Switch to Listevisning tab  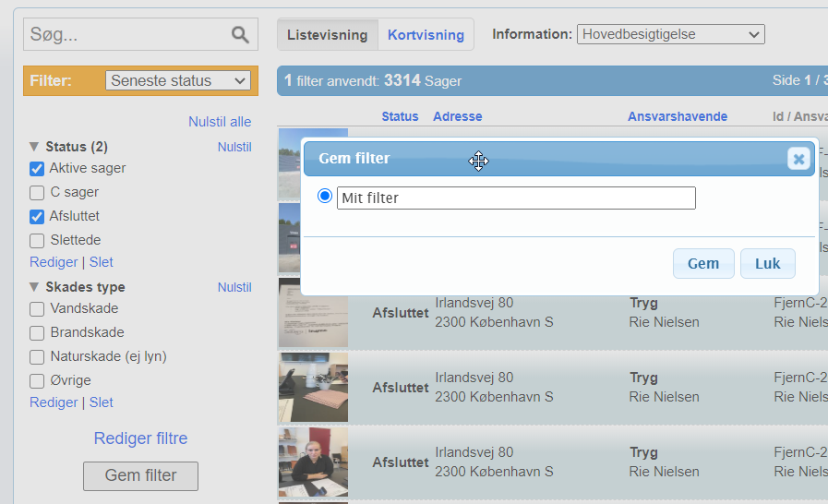pos(328,35)
